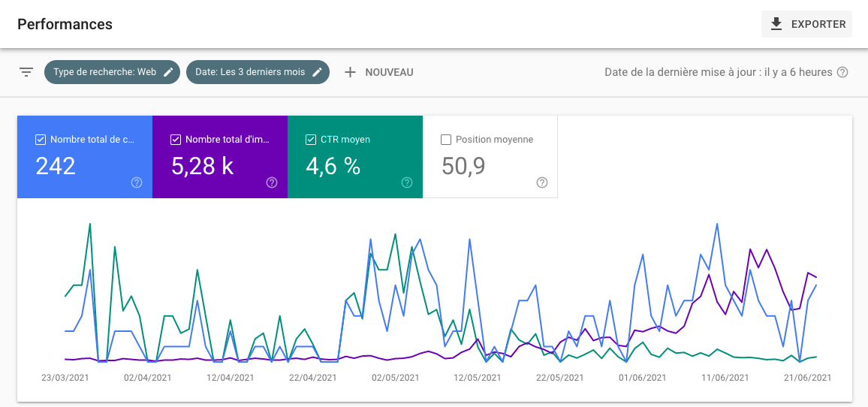Screen dimensions: 868x407
Task: Edit the Type de recherche: Web chip
Action: [x=113, y=72]
